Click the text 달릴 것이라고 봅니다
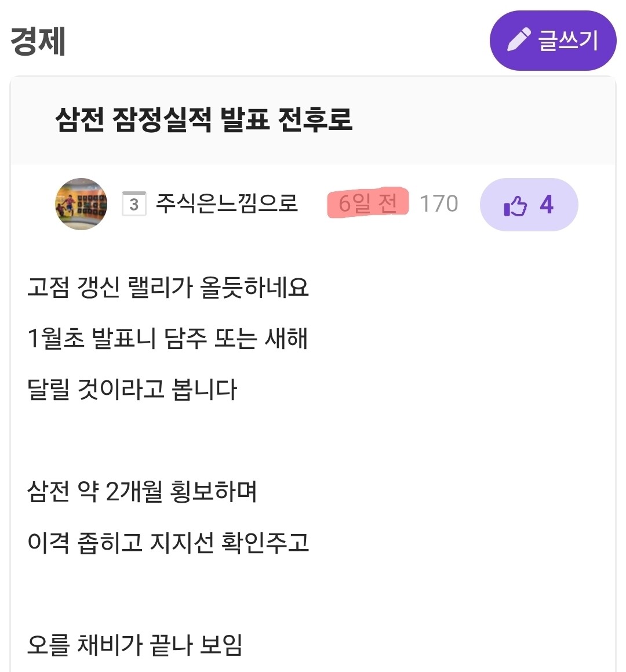This screenshot has width=626, height=672. click(x=132, y=389)
